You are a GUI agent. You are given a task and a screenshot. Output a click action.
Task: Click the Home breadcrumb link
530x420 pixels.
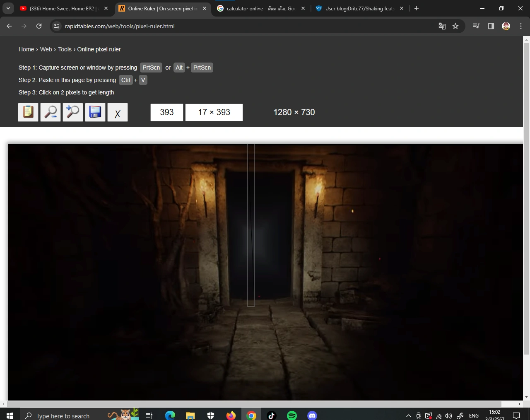(x=26, y=49)
